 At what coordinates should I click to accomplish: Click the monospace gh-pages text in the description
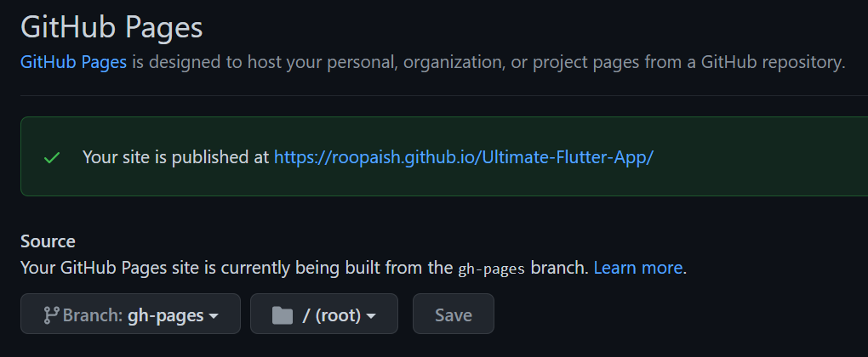point(491,269)
